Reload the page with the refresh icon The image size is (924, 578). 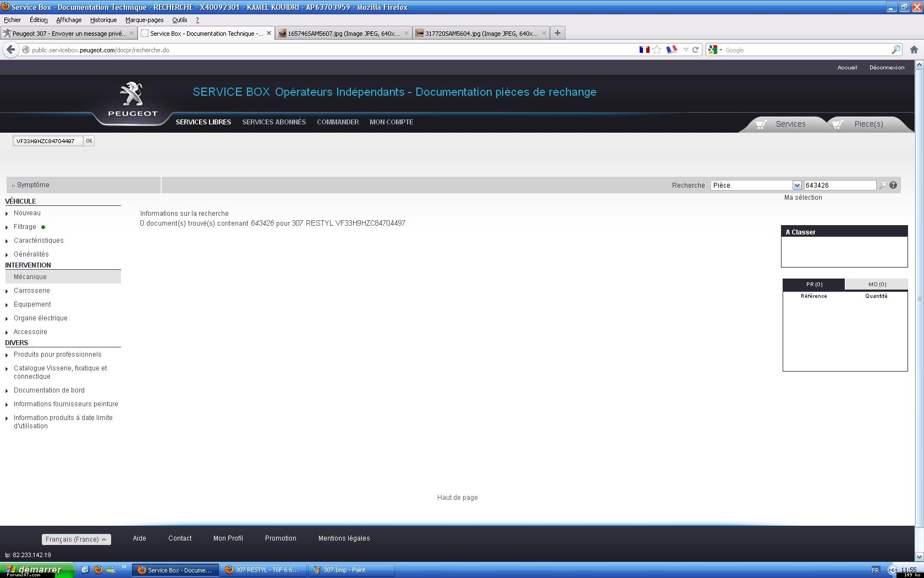pos(695,50)
